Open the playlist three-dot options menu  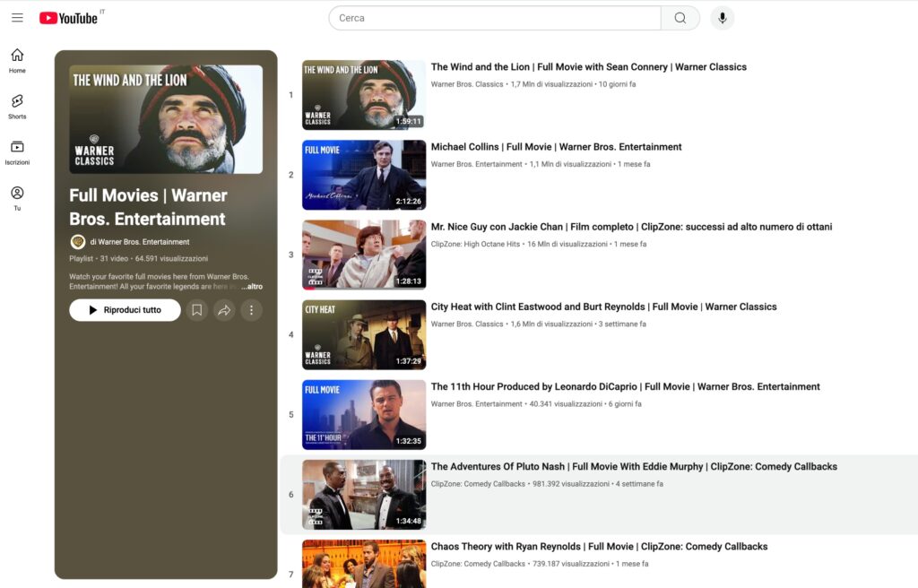[x=251, y=309]
